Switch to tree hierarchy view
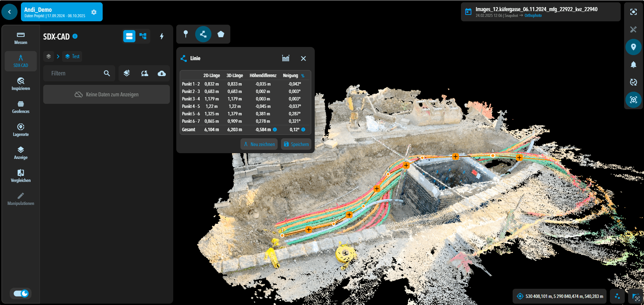 [143, 36]
